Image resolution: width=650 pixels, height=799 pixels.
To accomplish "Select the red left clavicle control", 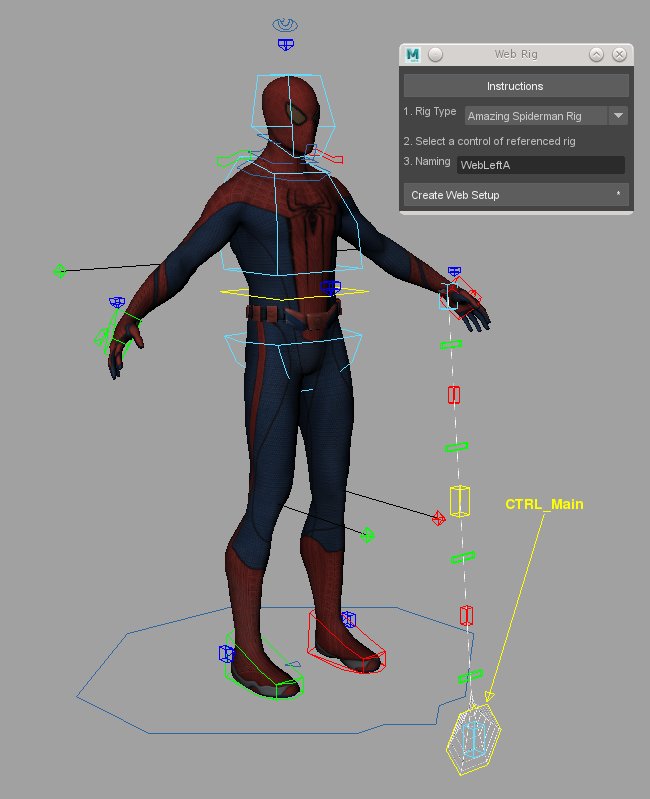I will pos(325,154).
